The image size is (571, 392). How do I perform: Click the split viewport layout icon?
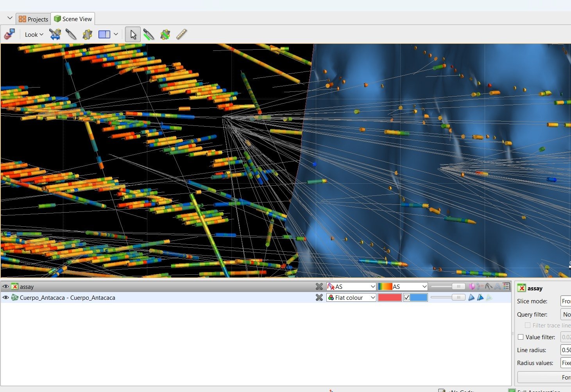[x=104, y=34]
